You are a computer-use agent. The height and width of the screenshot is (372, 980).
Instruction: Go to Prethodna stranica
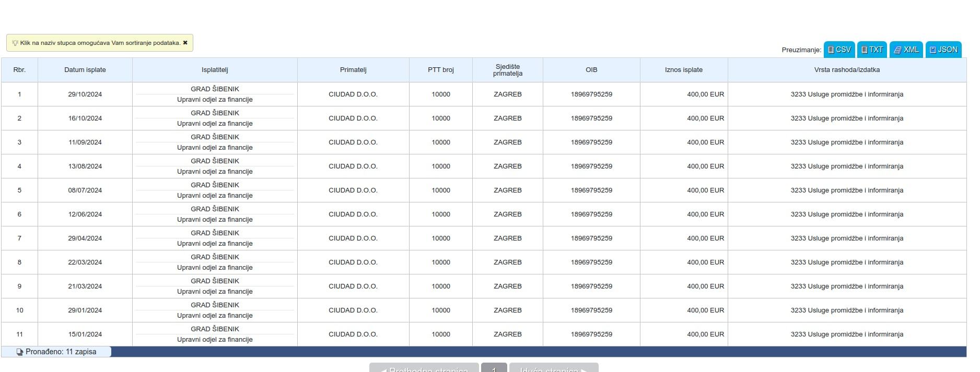coord(424,368)
